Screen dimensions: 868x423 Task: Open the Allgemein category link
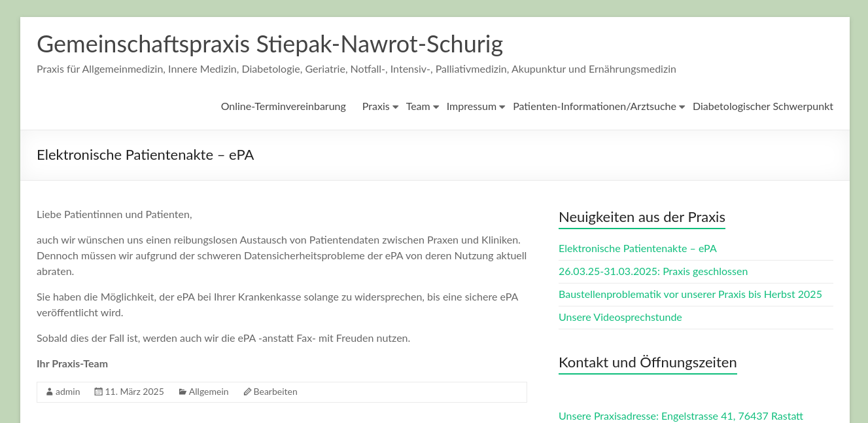(x=209, y=392)
